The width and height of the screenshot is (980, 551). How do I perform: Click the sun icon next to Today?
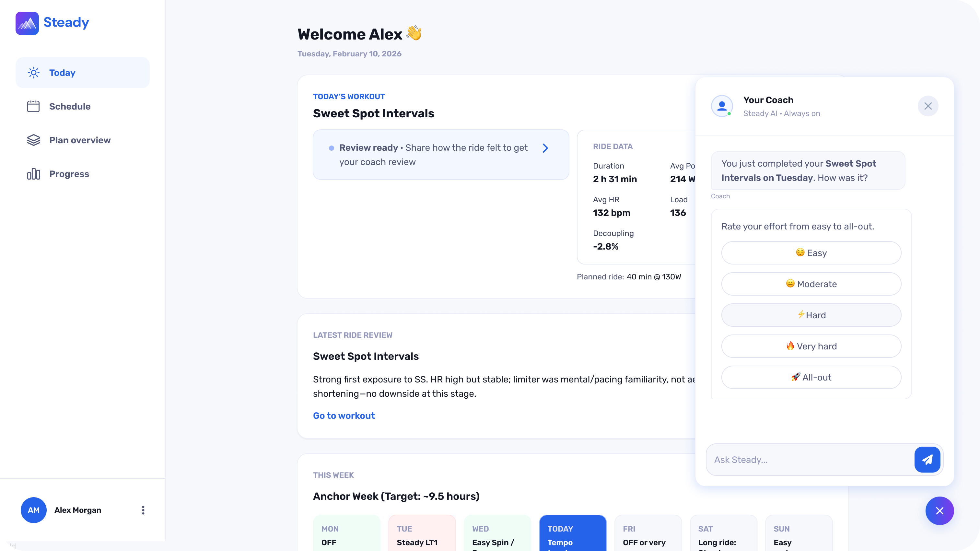point(33,73)
